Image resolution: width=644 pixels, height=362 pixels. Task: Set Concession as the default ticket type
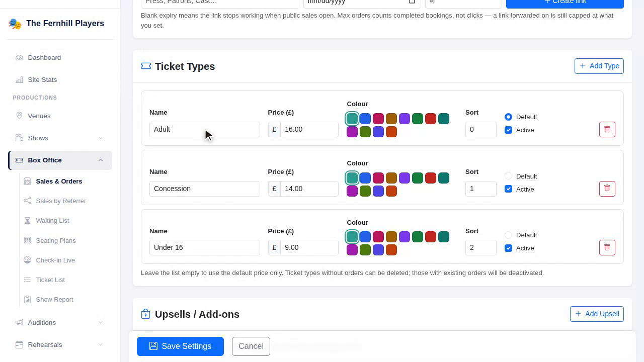[x=508, y=176]
